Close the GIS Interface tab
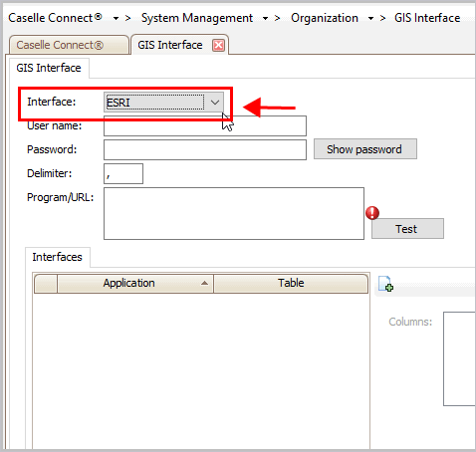This screenshot has height=452, width=476. (x=218, y=45)
